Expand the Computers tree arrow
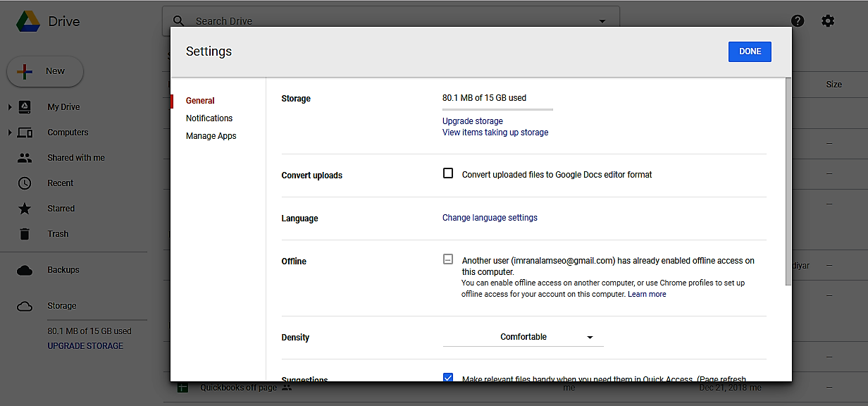This screenshot has height=406, width=868. [x=10, y=133]
